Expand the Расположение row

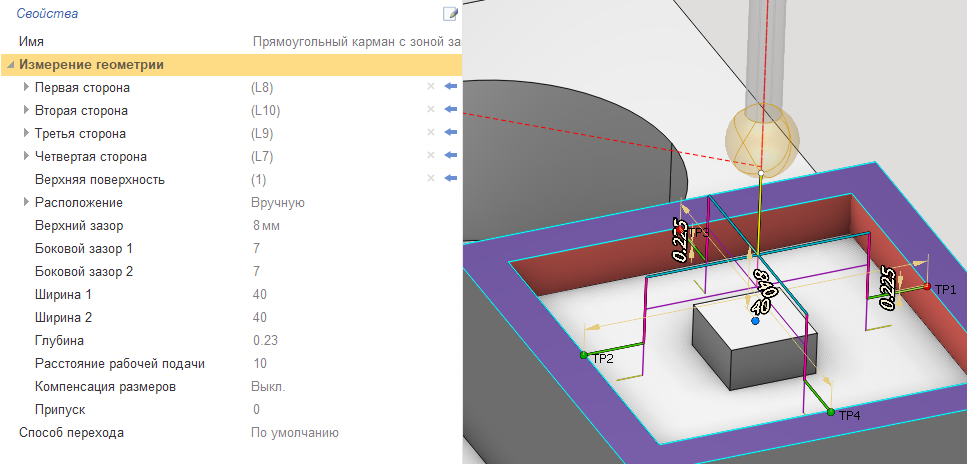(x=26, y=203)
